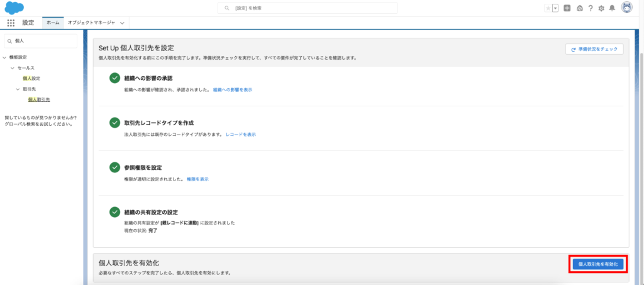The height and width of the screenshot is (285, 644).
Task: Open the notifications bell
Action: click(612, 8)
